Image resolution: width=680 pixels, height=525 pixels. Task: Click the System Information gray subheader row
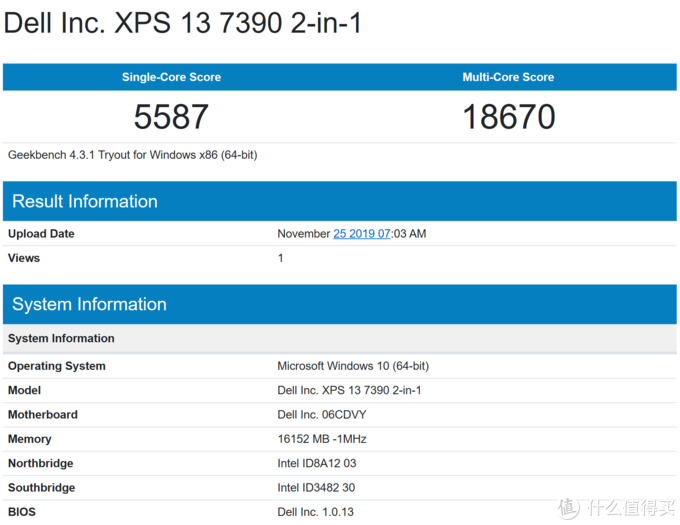340,339
